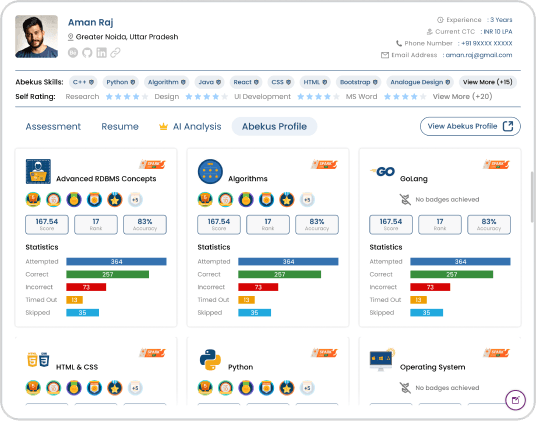Click the clock icon beside Experience

point(440,20)
